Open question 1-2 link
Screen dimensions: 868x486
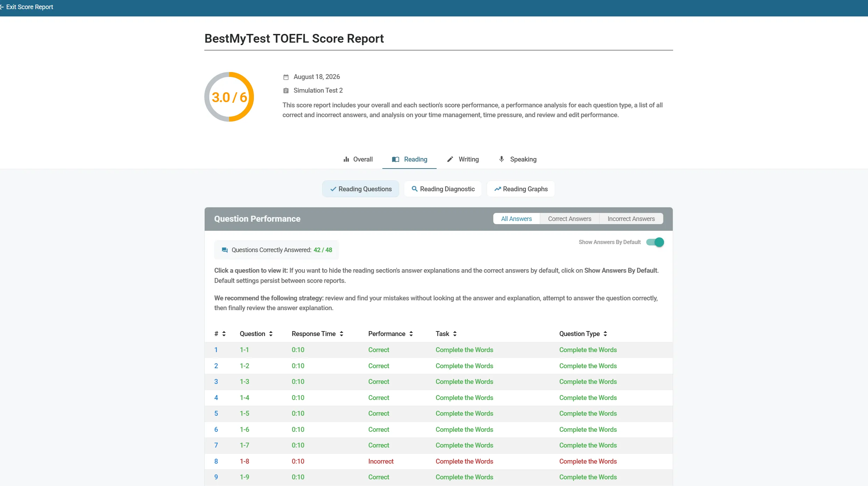tap(245, 366)
